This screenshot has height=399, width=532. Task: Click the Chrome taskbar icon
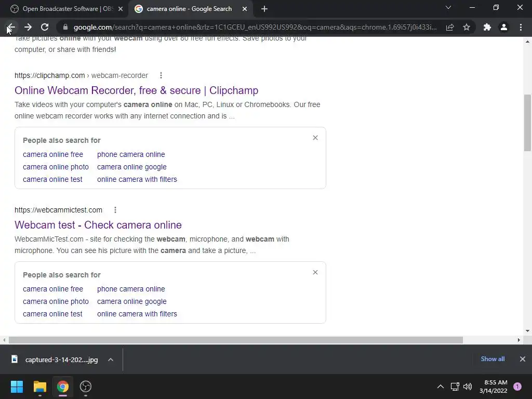(x=63, y=387)
